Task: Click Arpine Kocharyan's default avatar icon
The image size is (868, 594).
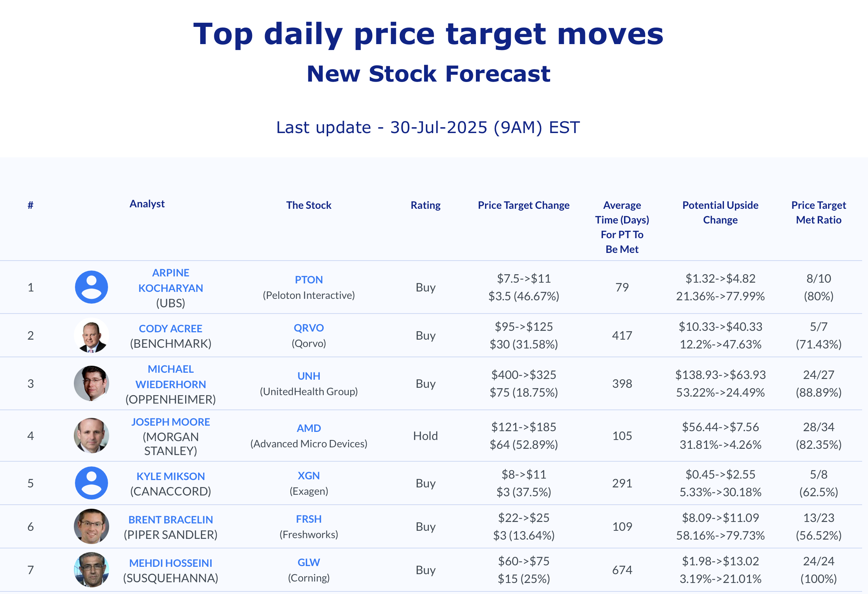Action: 92,287
